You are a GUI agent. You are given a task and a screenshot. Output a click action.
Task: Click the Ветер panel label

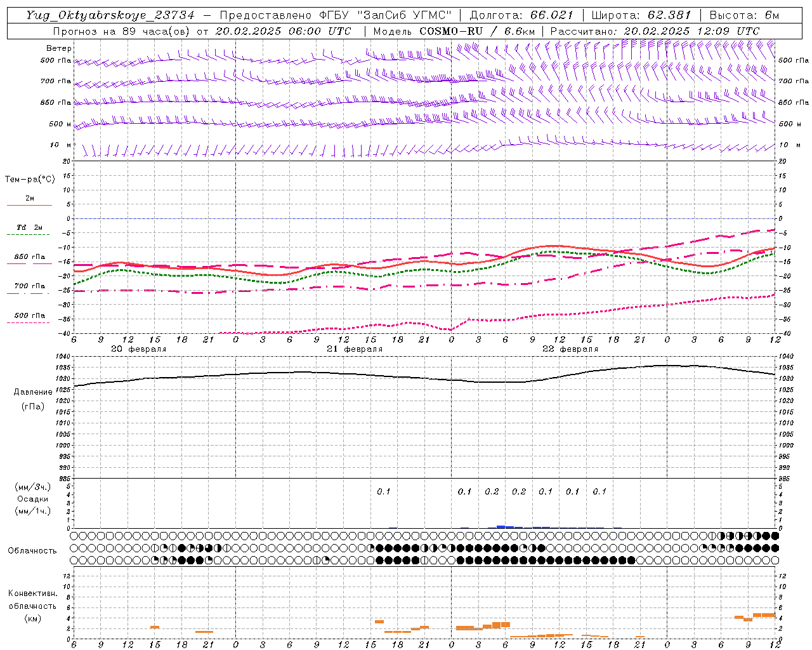click(x=59, y=48)
